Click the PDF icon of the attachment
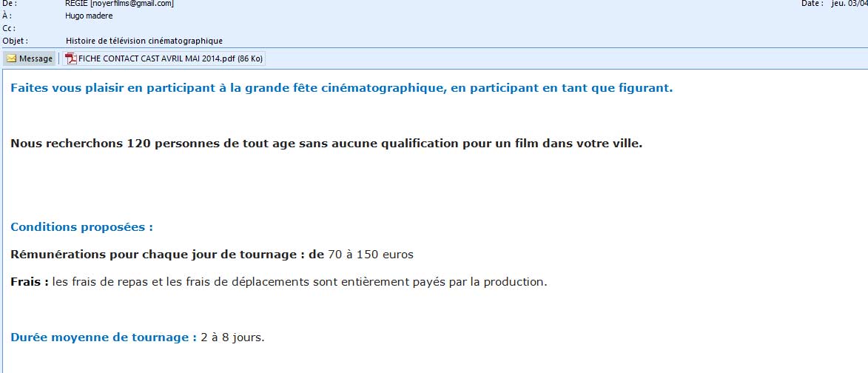 tap(71, 58)
